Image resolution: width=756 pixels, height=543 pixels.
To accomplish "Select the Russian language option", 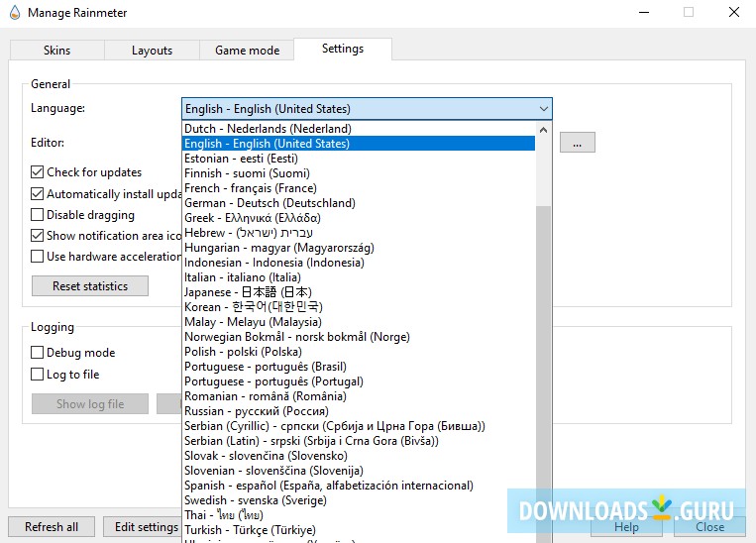I will 360,411.
